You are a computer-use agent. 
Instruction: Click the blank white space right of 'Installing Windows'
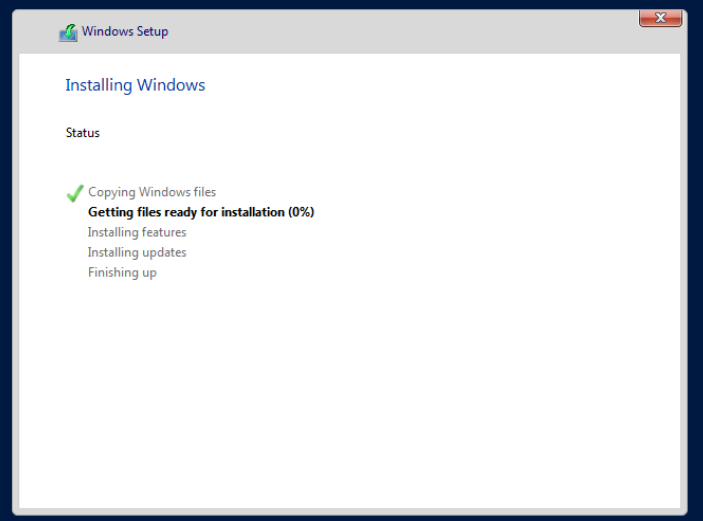(450, 85)
